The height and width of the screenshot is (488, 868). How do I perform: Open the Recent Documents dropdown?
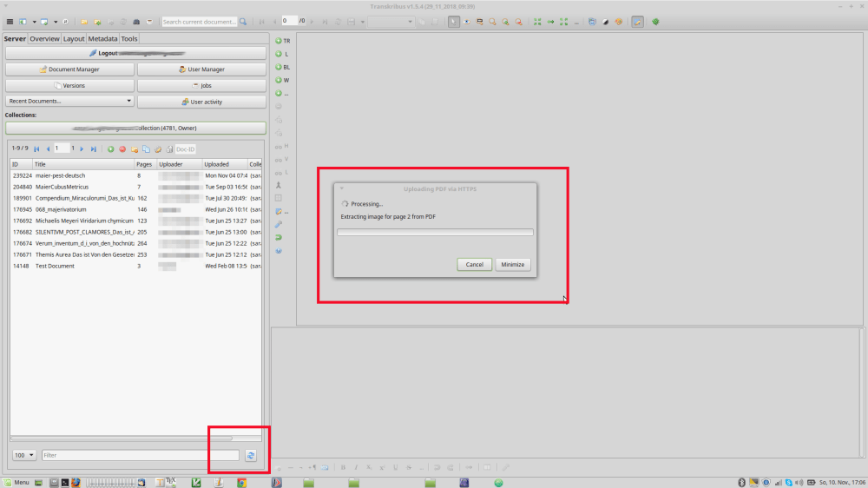(x=69, y=102)
